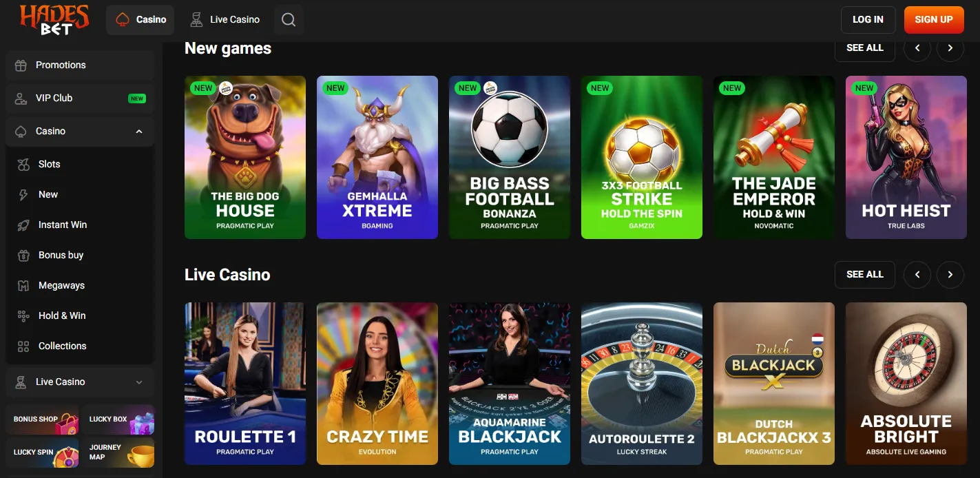
Task: Click NEW badge on Hot Heist
Action: [x=864, y=88]
